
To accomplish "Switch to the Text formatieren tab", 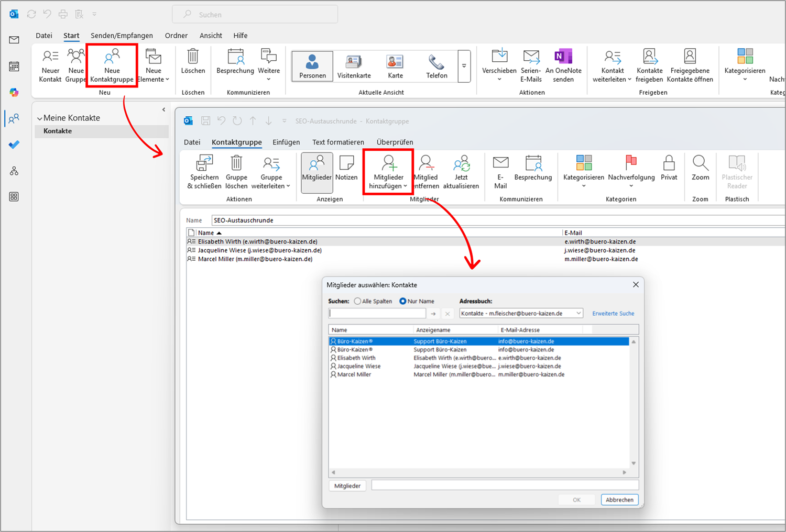I will (338, 142).
